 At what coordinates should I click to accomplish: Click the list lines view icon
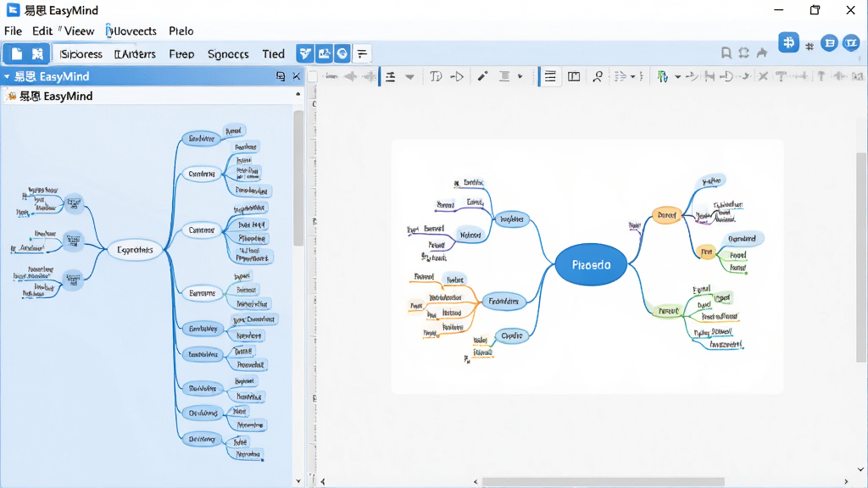[x=549, y=76]
